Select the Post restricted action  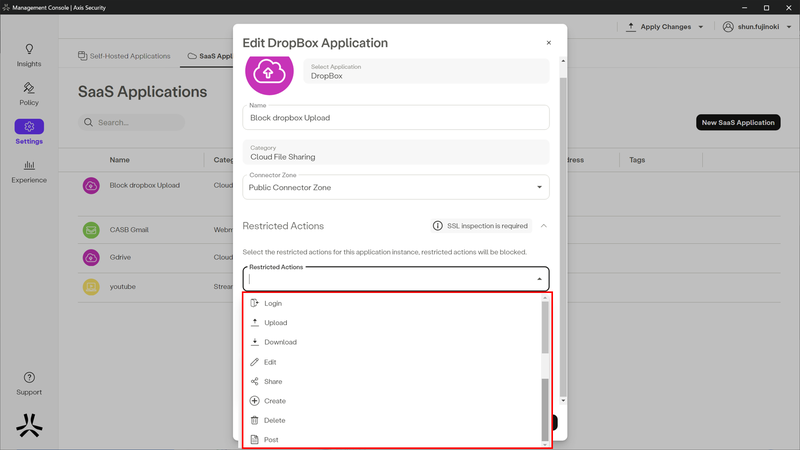tap(391, 439)
